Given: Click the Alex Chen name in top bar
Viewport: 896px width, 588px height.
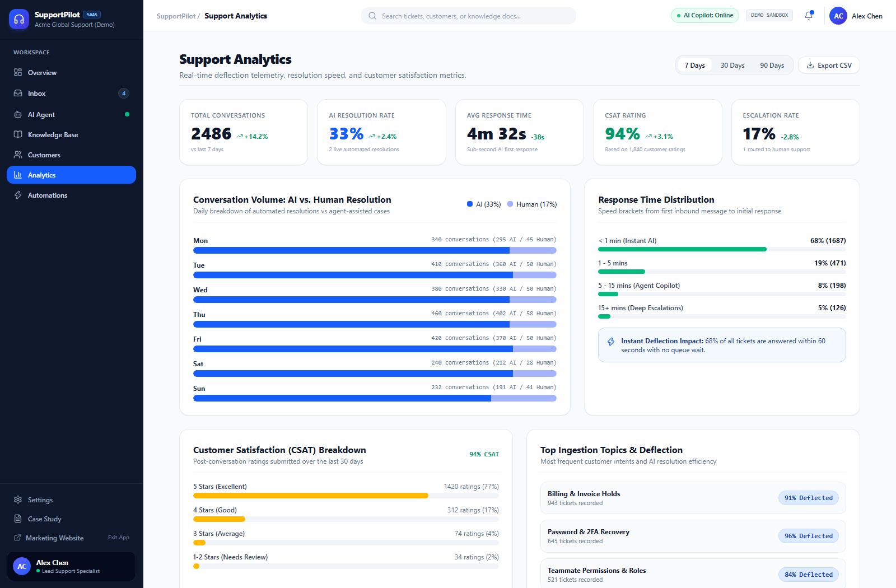Looking at the screenshot, I should pyautogui.click(x=867, y=16).
